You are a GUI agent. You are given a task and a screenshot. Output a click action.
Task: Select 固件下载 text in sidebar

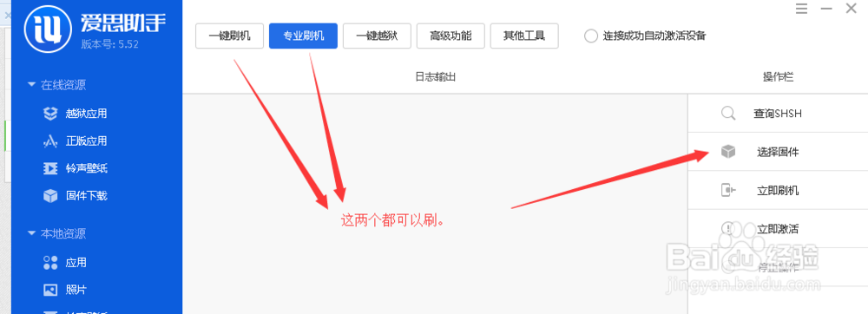[86, 195]
